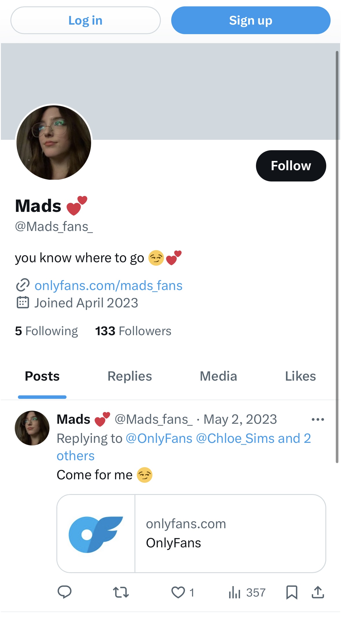Open the three-dot more options menu

[318, 419]
